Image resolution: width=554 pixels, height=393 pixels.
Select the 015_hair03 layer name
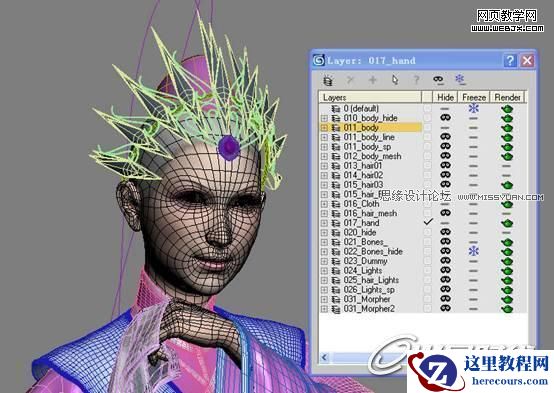(363, 185)
